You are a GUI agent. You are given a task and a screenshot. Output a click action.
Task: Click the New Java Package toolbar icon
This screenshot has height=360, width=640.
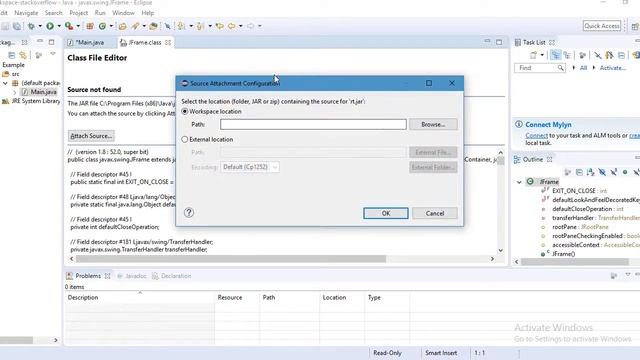90,26
